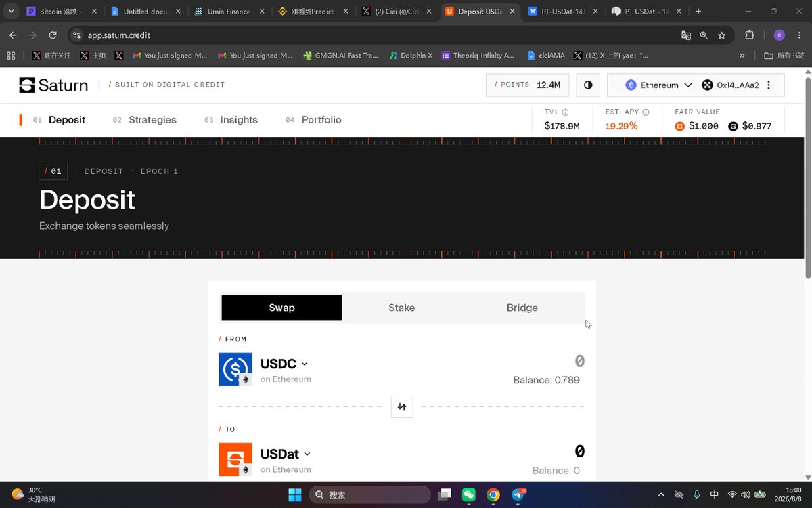
Task: Bookmark this page with the star icon
Action: (722, 35)
